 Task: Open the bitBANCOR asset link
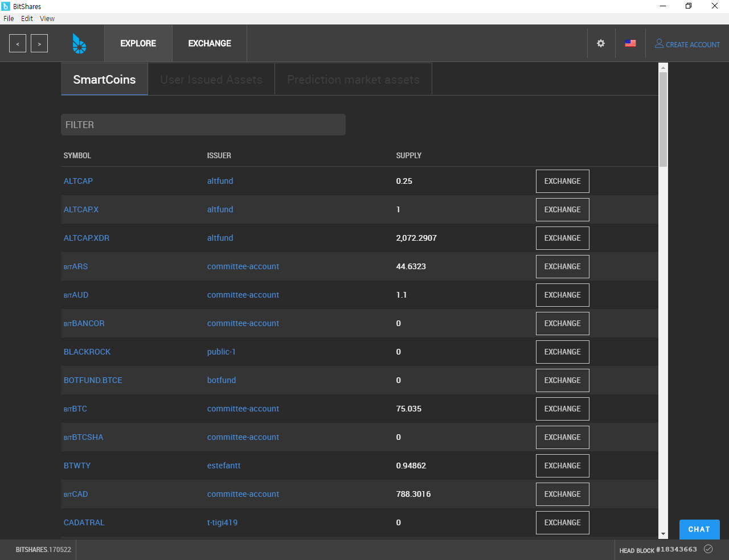84,323
